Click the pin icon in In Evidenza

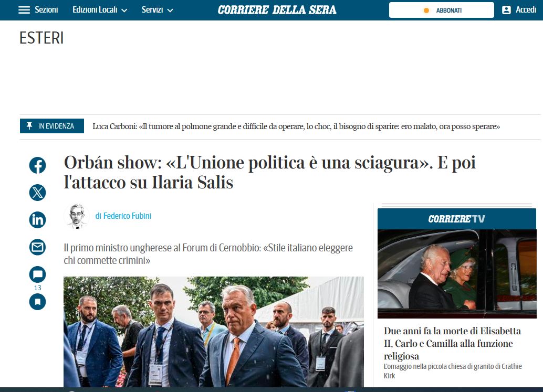29,126
